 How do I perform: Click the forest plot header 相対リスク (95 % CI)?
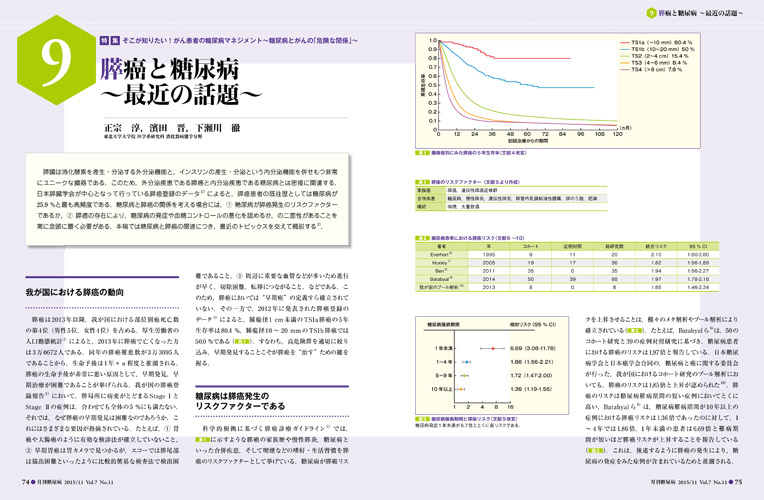pyautogui.click(x=533, y=325)
